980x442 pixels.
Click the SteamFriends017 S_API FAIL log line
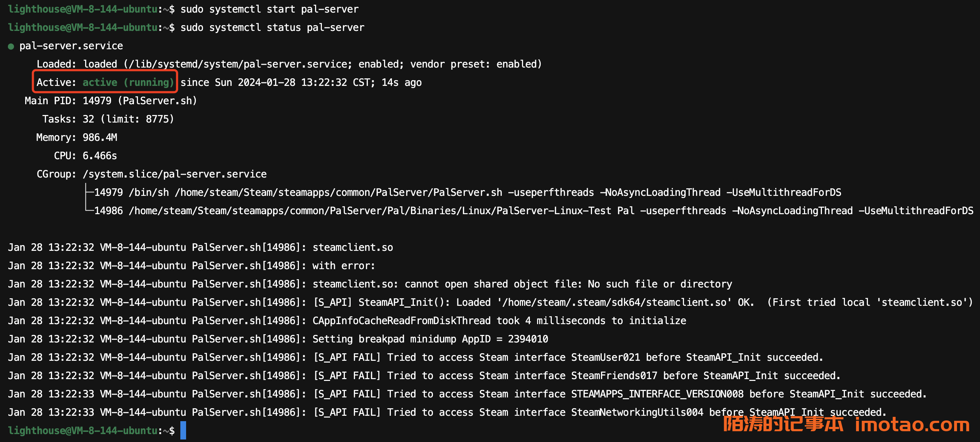pyautogui.click(x=576, y=376)
